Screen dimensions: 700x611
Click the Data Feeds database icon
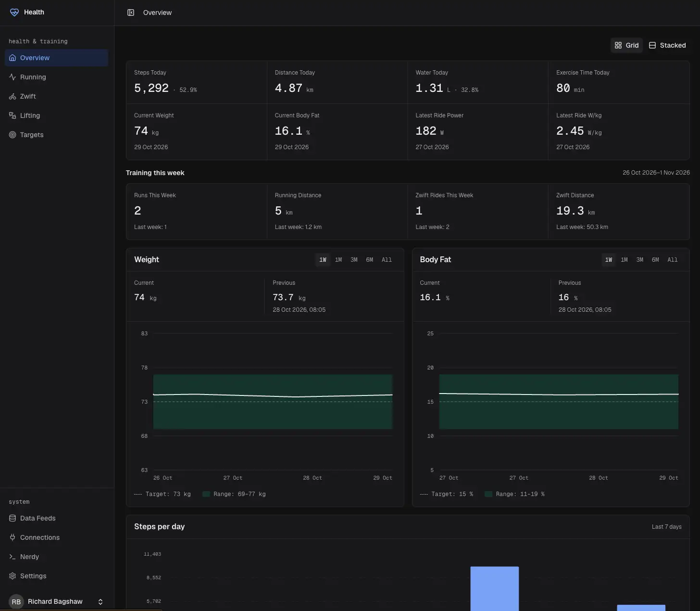pyautogui.click(x=12, y=518)
